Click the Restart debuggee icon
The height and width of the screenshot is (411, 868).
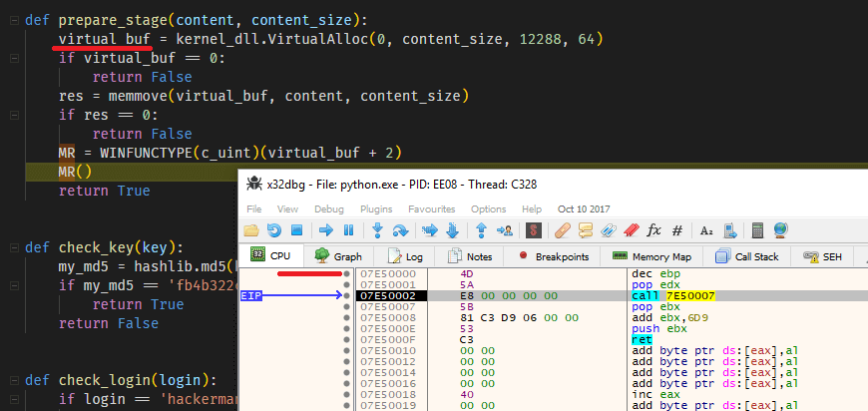pyautogui.click(x=274, y=230)
